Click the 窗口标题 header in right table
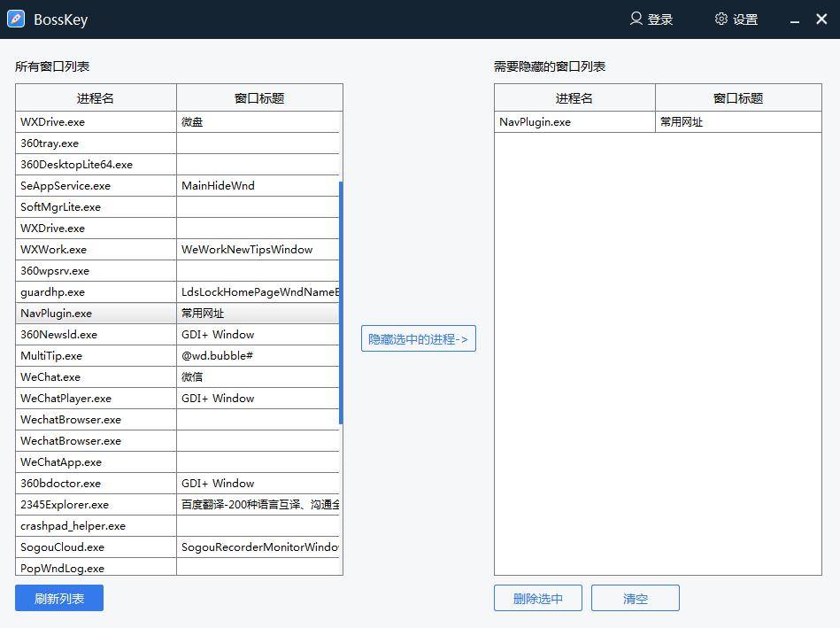The image size is (840, 628). coord(737,97)
